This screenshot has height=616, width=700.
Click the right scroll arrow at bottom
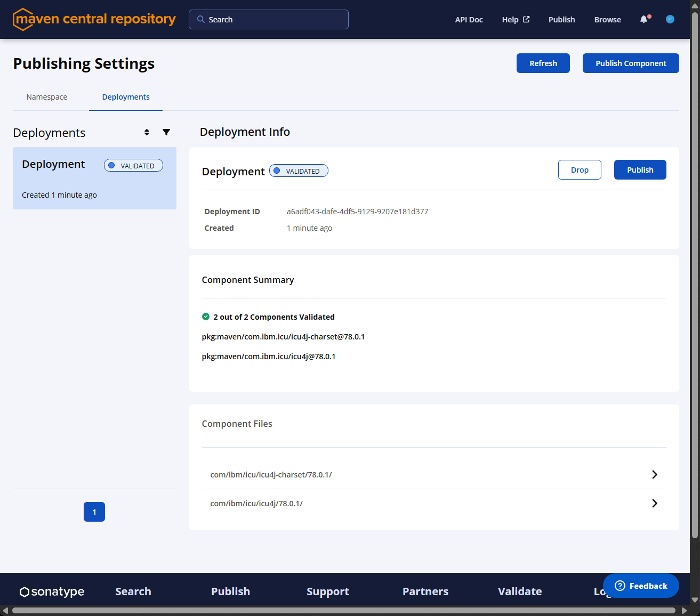coord(684,611)
